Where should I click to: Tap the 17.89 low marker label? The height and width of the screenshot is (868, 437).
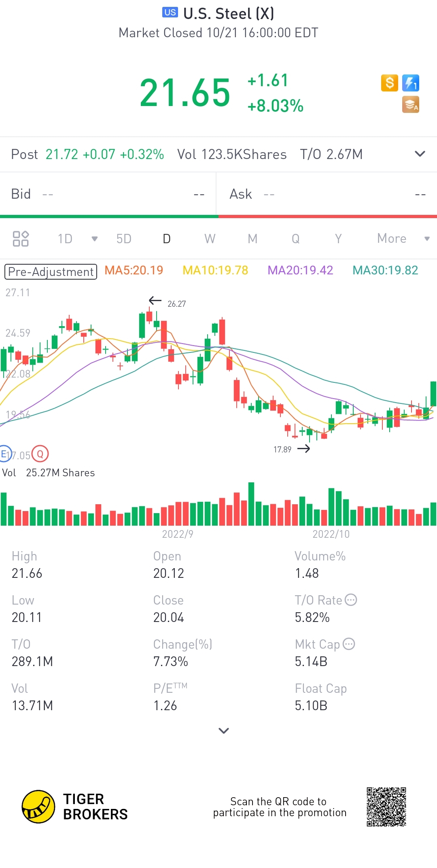point(282,450)
